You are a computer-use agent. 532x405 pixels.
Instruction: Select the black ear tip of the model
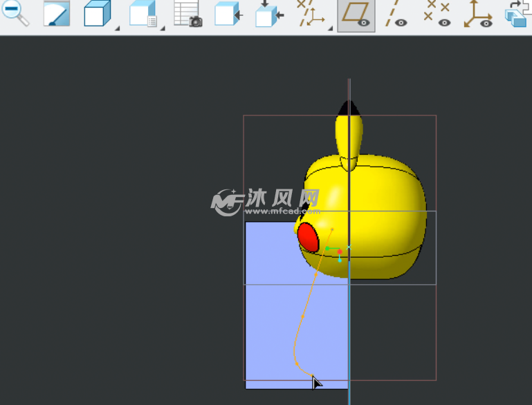pyautogui.click(x=349, y=109)
